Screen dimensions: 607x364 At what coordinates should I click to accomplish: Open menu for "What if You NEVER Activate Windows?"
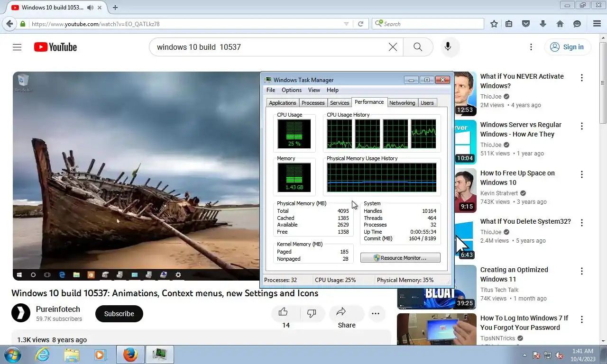pos(582,78)
